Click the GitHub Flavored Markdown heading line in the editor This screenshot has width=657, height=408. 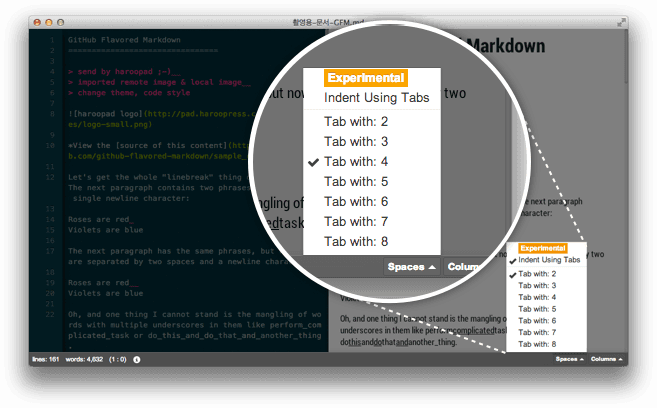pos(120,40)
